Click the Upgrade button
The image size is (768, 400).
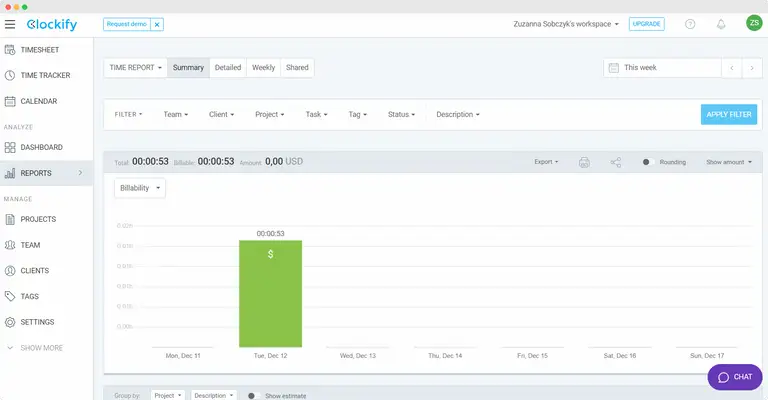646,24
